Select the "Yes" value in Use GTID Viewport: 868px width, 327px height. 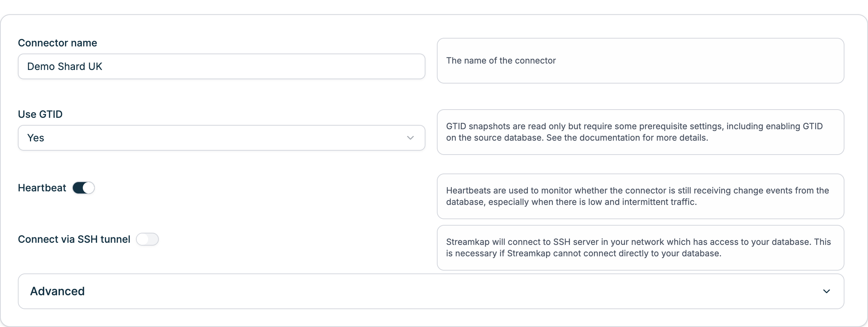click(36, 138)
